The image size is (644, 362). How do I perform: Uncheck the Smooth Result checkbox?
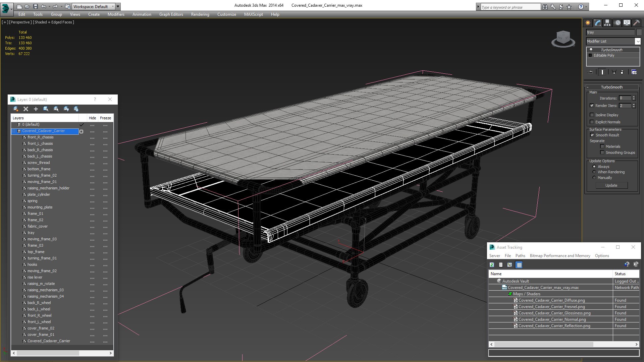[592, 135]
